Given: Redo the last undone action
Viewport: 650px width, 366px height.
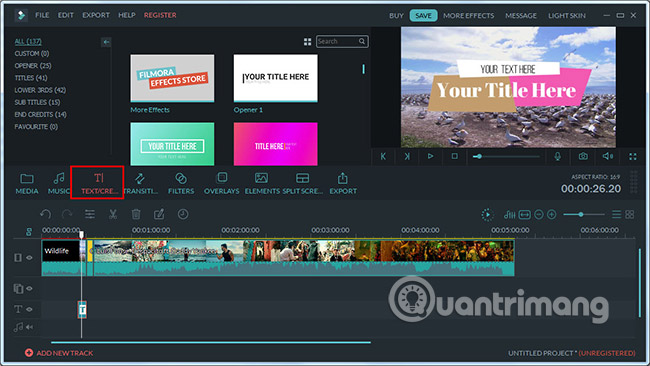Looking at the screenshot, I should pyautogui.click(x=67, y=214).
